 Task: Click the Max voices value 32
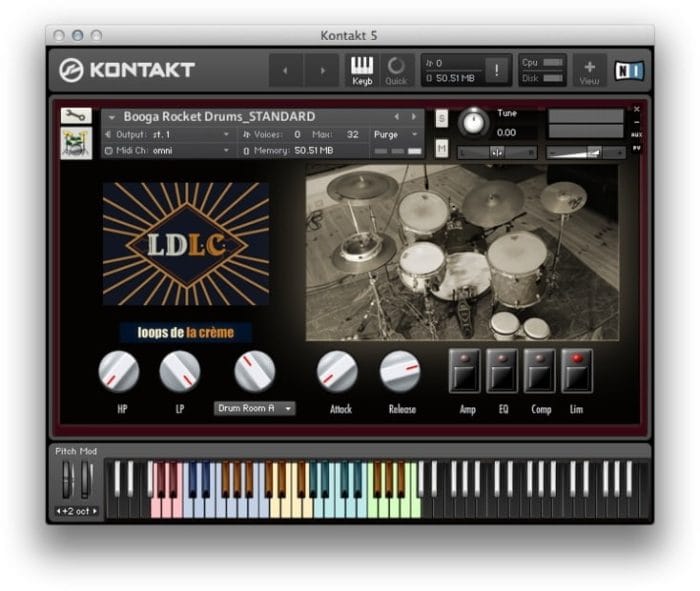click(x=352, y=134)
